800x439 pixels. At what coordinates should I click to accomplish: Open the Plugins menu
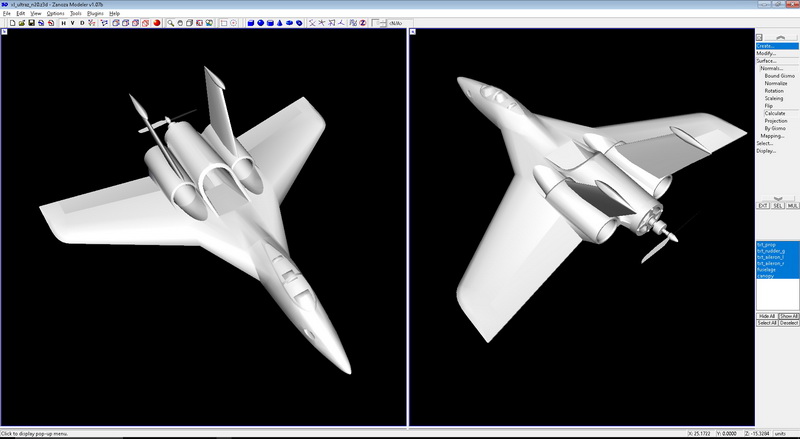pyautogui.click(x=95, y=13)
